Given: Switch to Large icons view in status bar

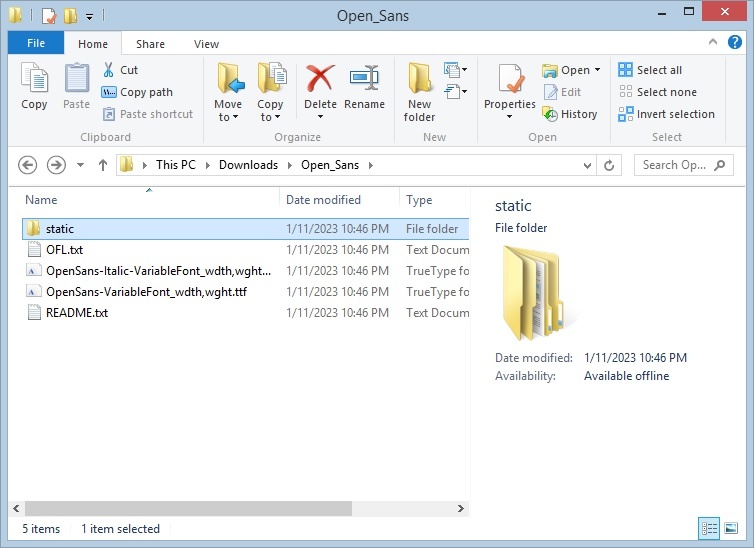Looking at the screenshot, I should click(731, 528).
